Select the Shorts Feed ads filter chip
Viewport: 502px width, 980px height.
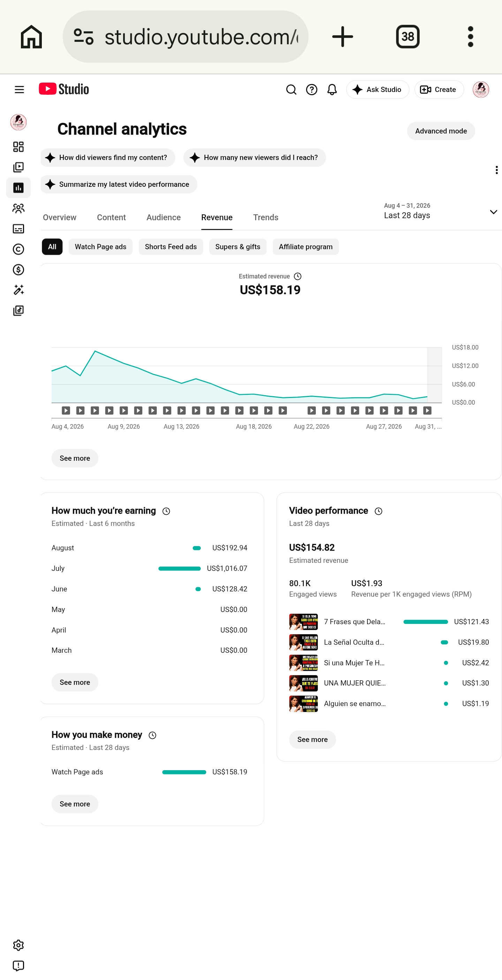[x=171, y=246]
